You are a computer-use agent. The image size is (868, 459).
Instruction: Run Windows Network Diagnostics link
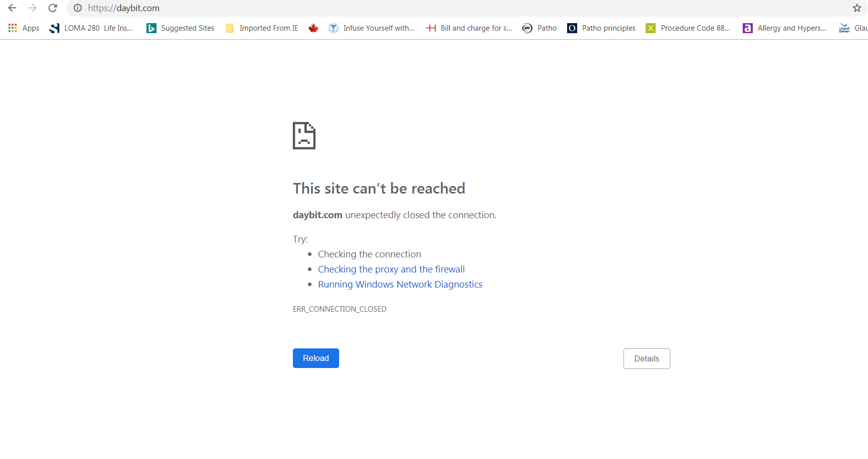(400, 285)
